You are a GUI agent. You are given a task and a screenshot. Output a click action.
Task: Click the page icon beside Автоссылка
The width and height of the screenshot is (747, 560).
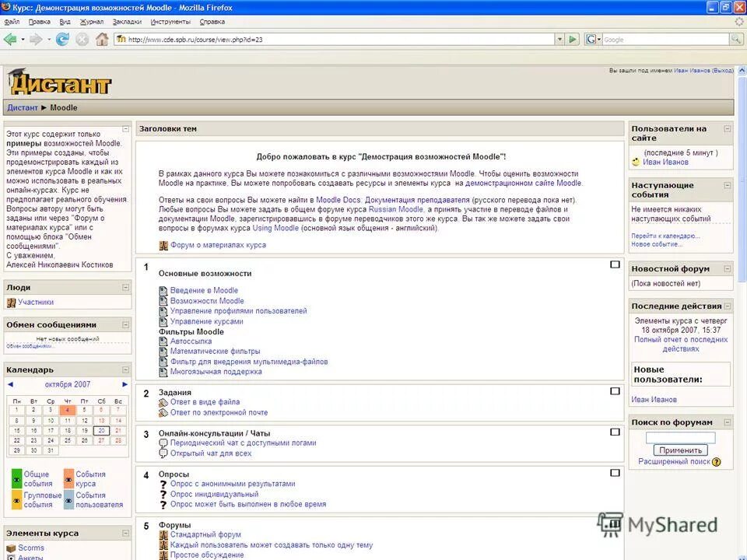(x=163, y=341)
